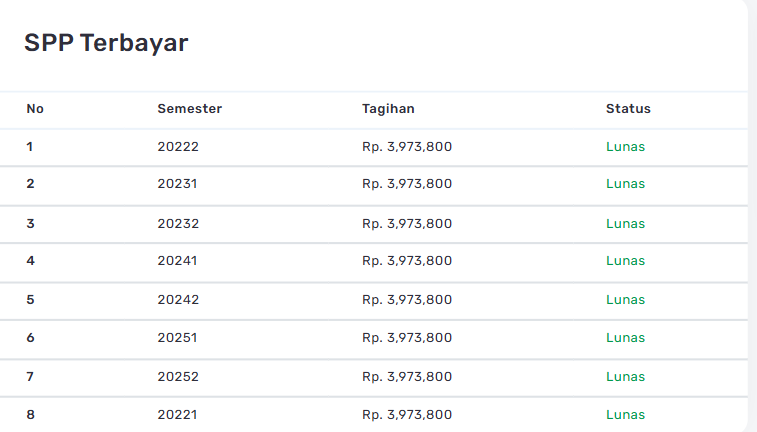Select semester 20241 cell
This screenshot has height=432, width=757.
(178, 261)
